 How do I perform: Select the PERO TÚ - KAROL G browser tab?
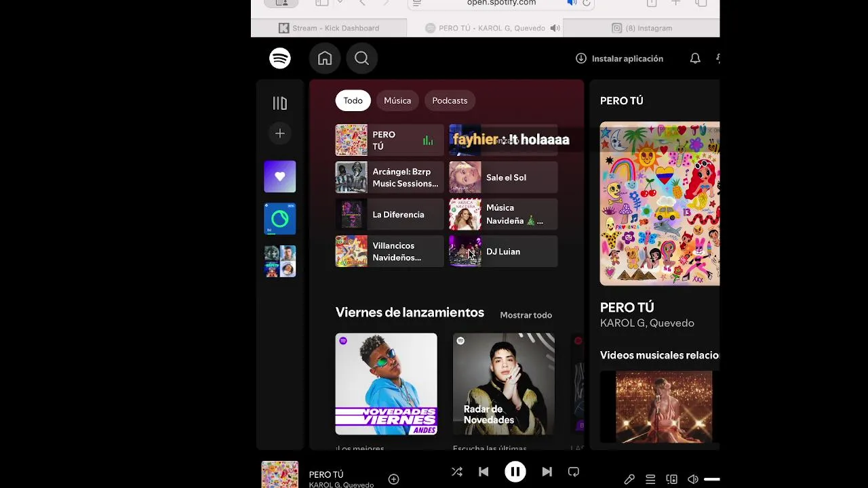click(x=485, y=28)
